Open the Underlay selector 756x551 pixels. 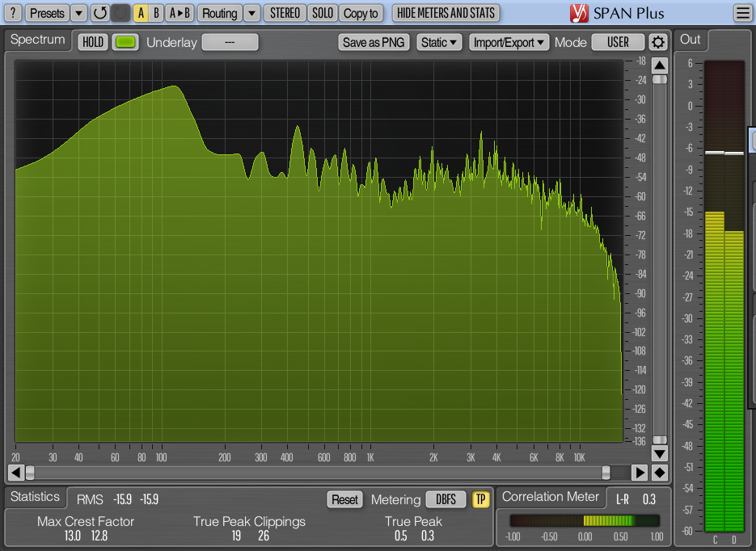pos(230,42)
